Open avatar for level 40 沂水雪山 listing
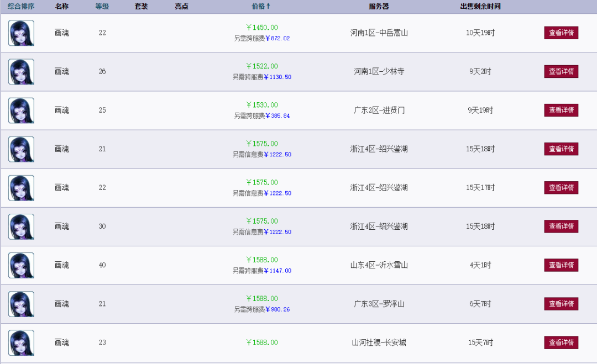This screenshot has width=597, height=364. click(22, 266)
